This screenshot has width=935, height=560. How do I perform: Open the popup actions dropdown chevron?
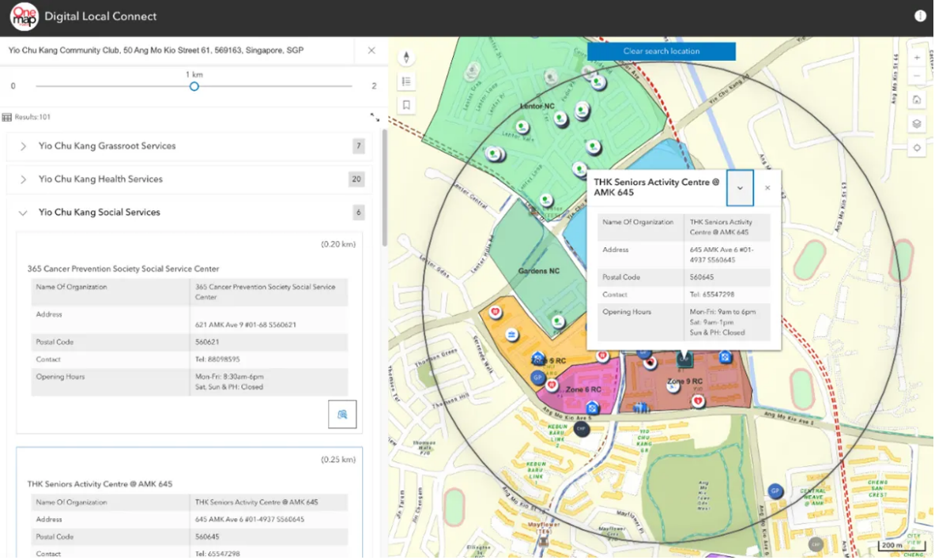coord(740,188)
